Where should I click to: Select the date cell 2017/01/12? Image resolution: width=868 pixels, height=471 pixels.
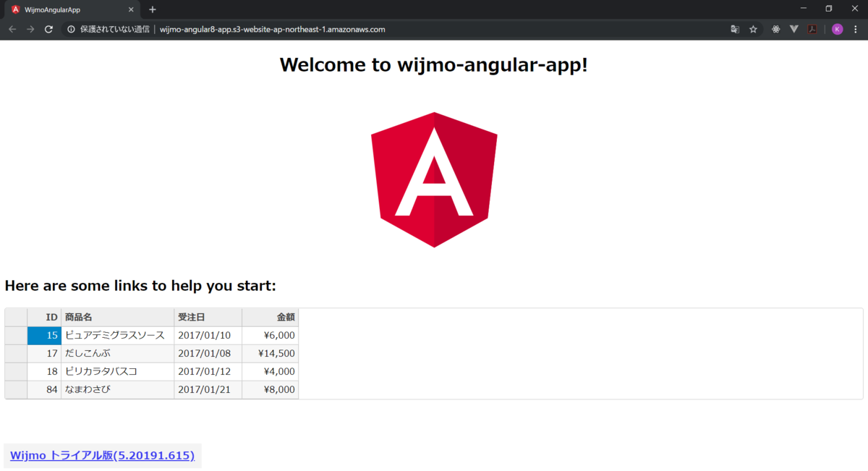point(208,371)
